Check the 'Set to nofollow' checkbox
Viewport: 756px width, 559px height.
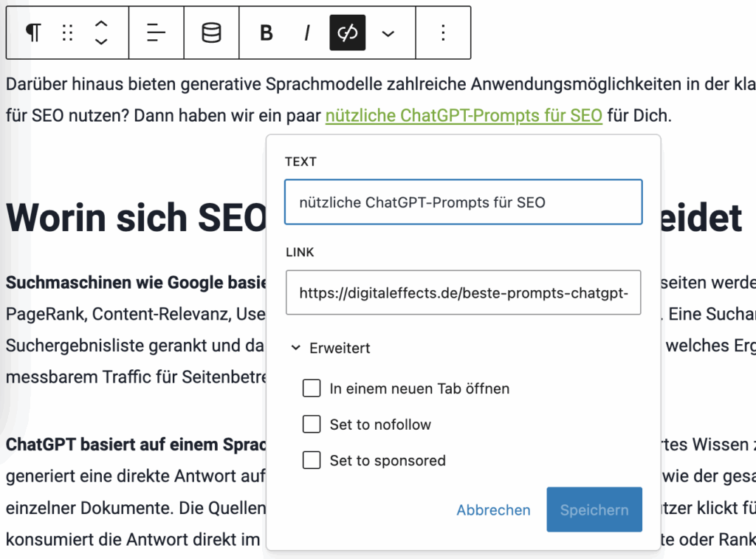312,425
